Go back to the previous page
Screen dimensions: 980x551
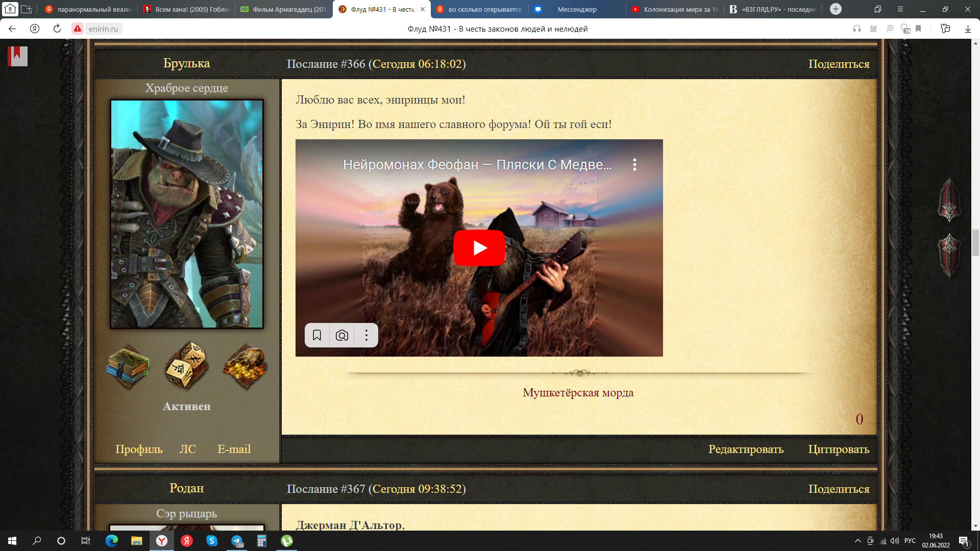pos(12,29)
